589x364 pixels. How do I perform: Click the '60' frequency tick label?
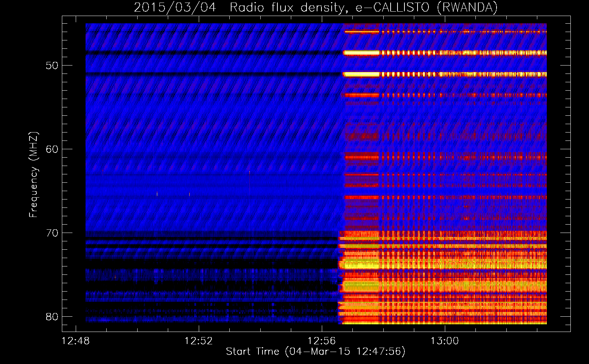(x=52, y=149)
